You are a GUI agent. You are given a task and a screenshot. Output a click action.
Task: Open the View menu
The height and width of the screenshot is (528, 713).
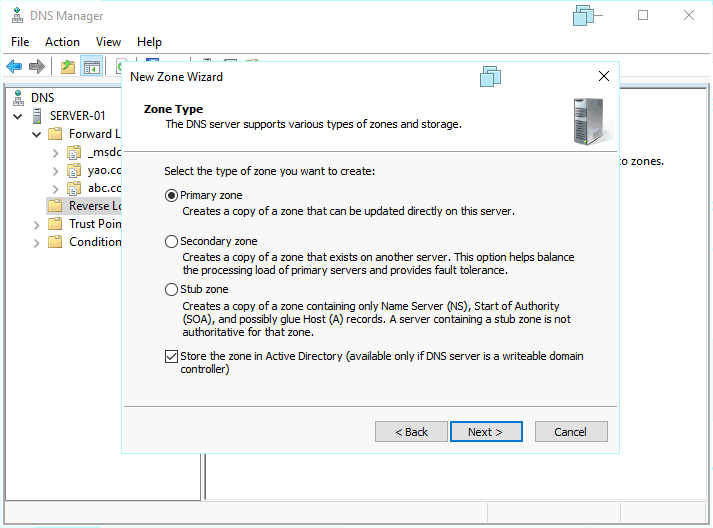[108, 42]
